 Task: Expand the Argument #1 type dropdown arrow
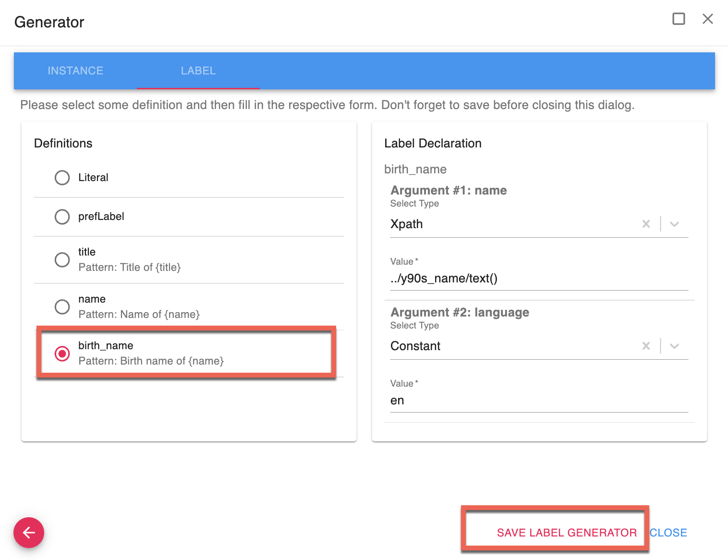[674, 224]
